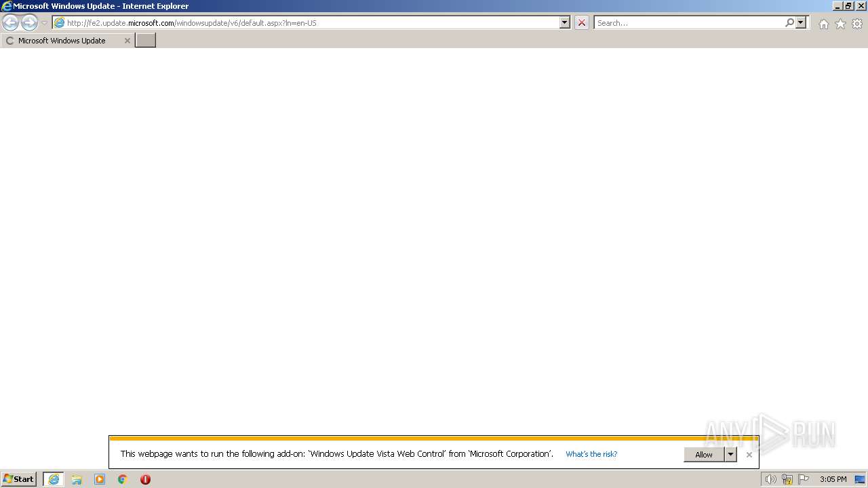Click the add-on request message text
Image resolution: width=868 pixels, height=488 pixels.
click(x=337, y=454)
